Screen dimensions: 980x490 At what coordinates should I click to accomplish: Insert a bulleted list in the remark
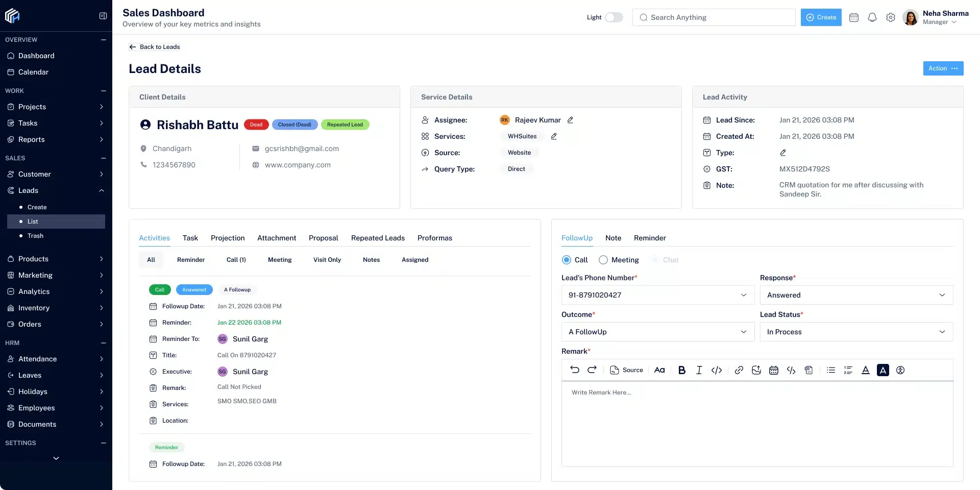pos(831,370)
